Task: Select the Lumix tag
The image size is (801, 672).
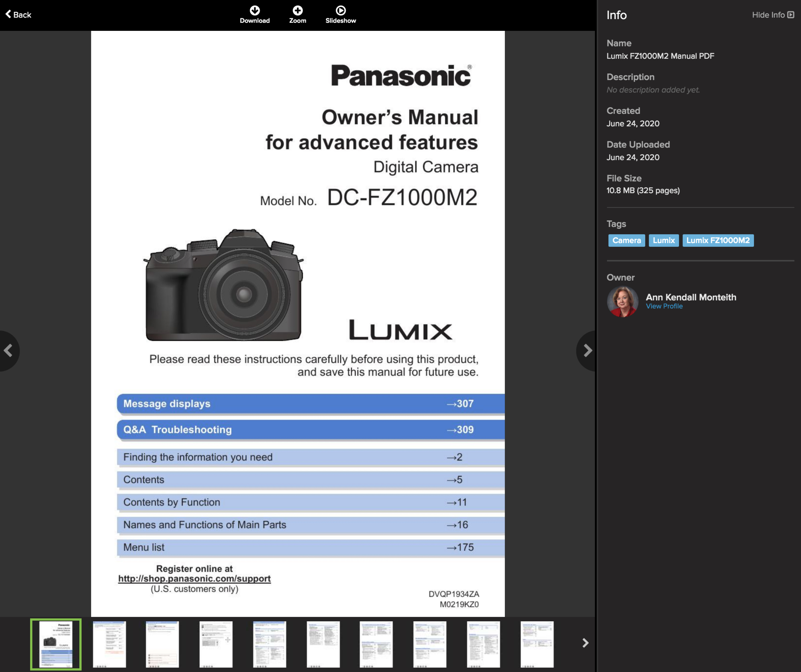Action: [x=664, y=240]
